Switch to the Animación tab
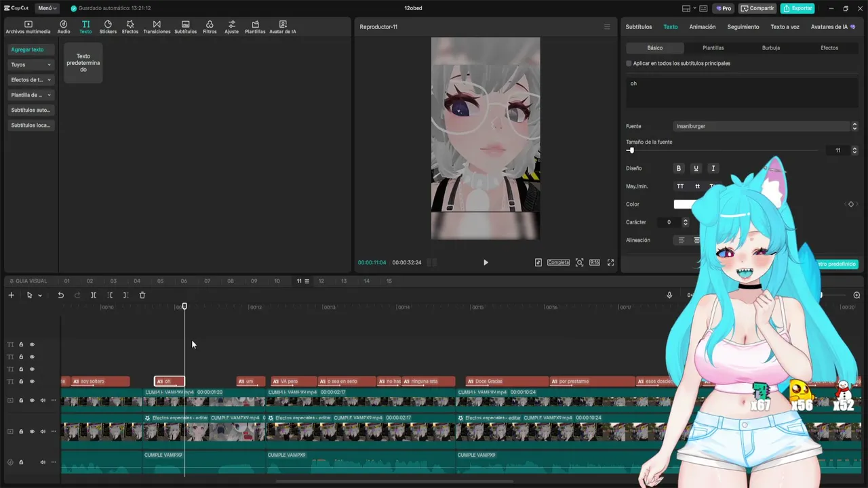The height and width of the screenshot is (488, 868). [703, 27]
